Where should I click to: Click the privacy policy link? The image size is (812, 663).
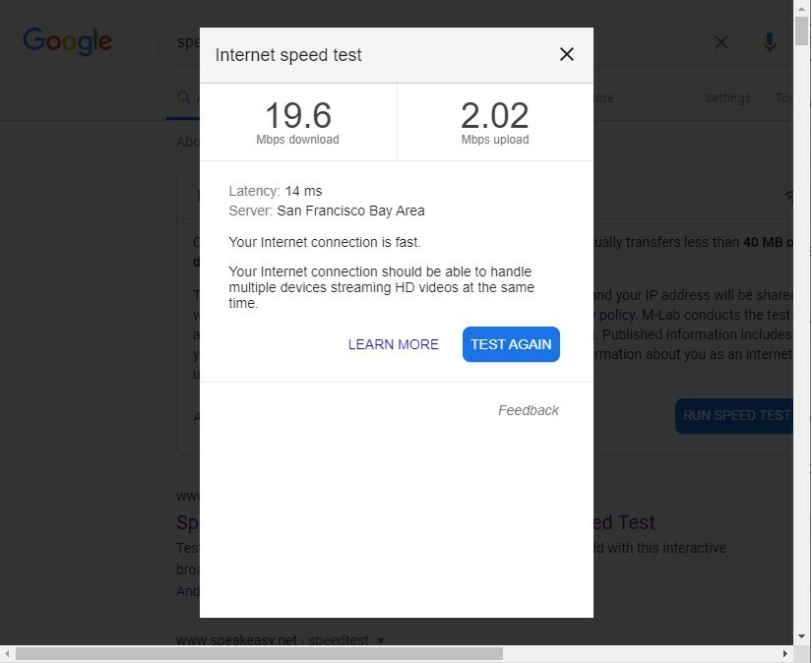tap(615, 315)
